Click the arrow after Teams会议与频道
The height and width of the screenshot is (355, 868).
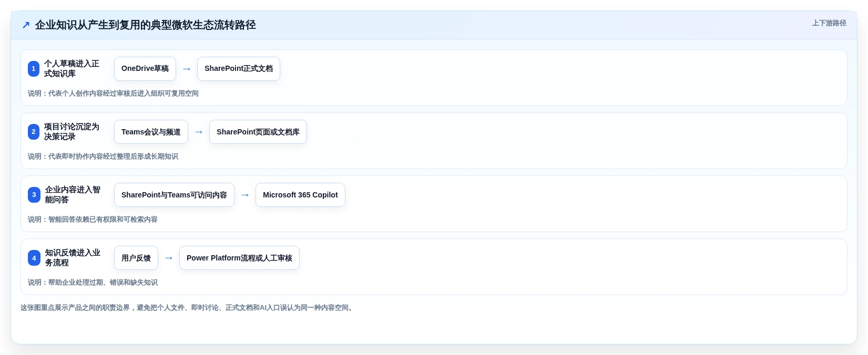tap(199, 132)
